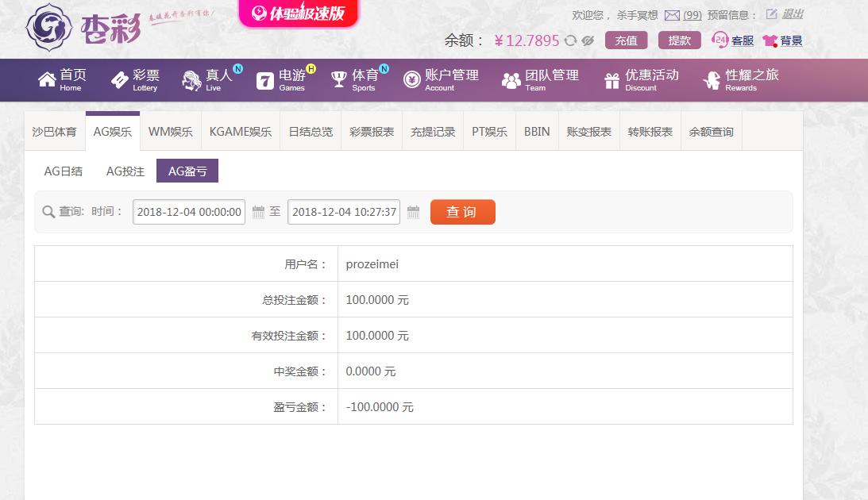Click the Account yen coin icon

pos(412,80)
